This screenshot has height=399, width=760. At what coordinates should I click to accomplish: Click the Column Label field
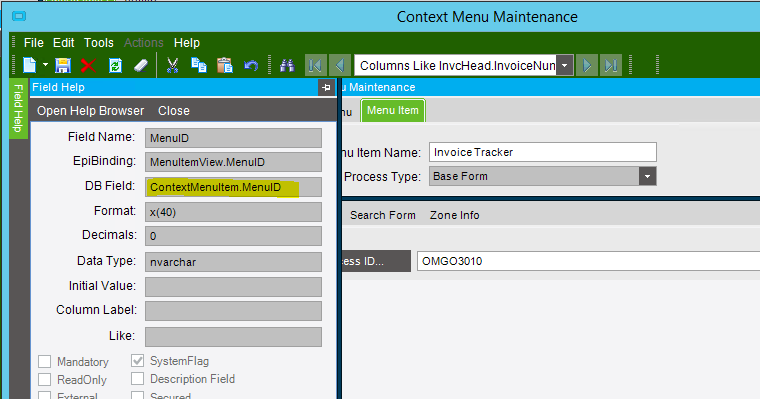coord(233,311)
